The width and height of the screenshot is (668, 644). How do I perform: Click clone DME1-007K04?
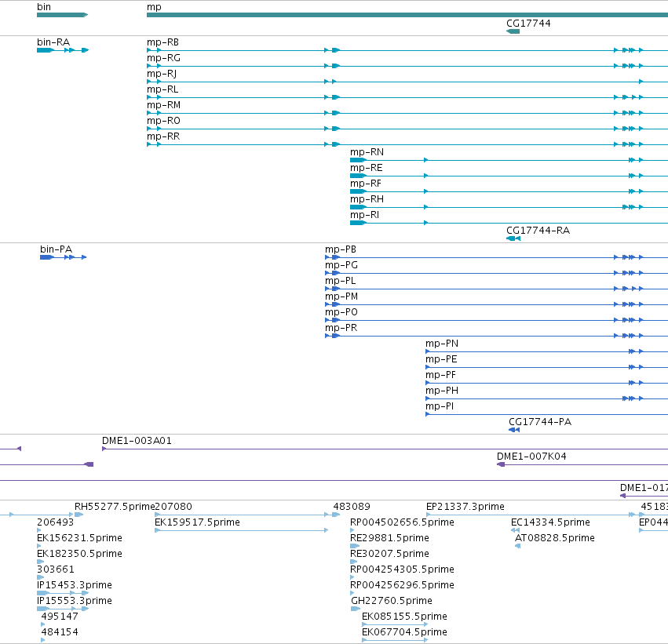coord(531,457)
